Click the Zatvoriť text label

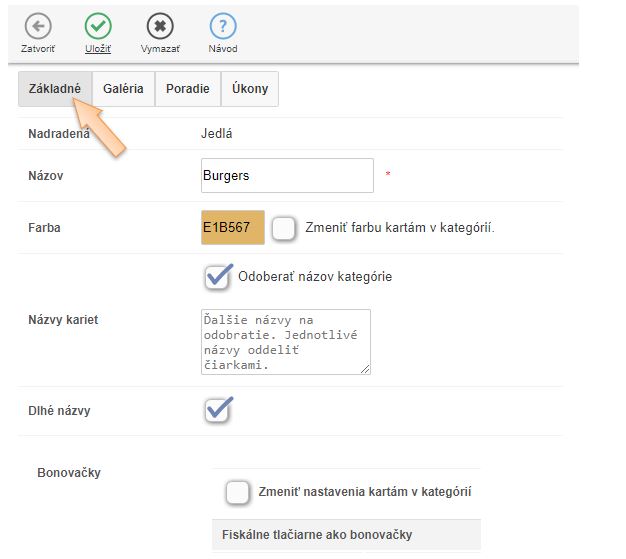(x=38, y=49)
